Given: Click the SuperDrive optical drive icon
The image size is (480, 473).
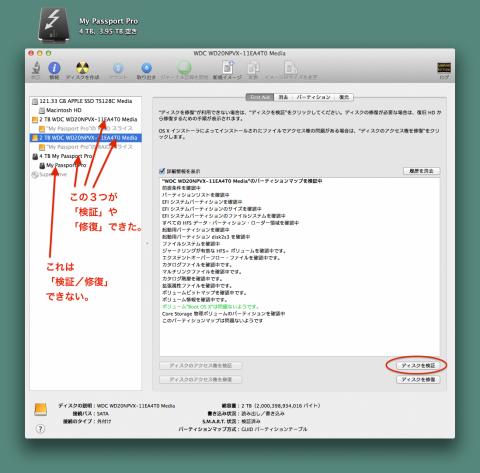Looking at the screenshot, I should 35,175.
